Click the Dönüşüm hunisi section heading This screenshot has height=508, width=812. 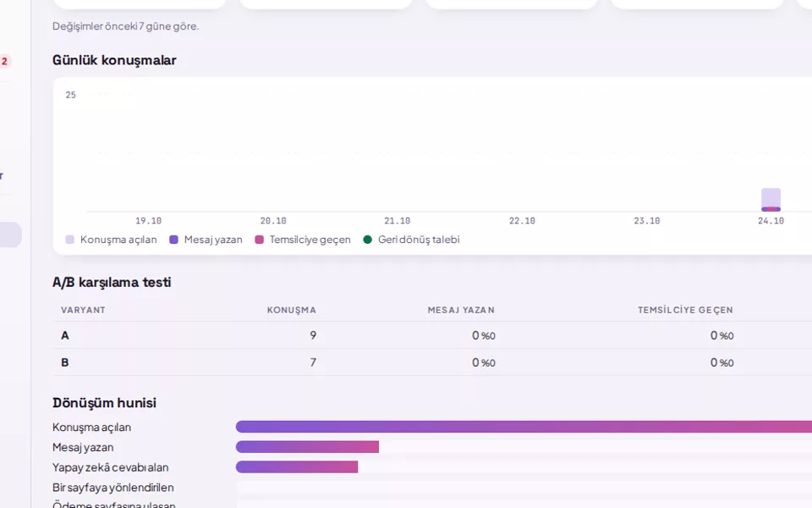point(104,403)
